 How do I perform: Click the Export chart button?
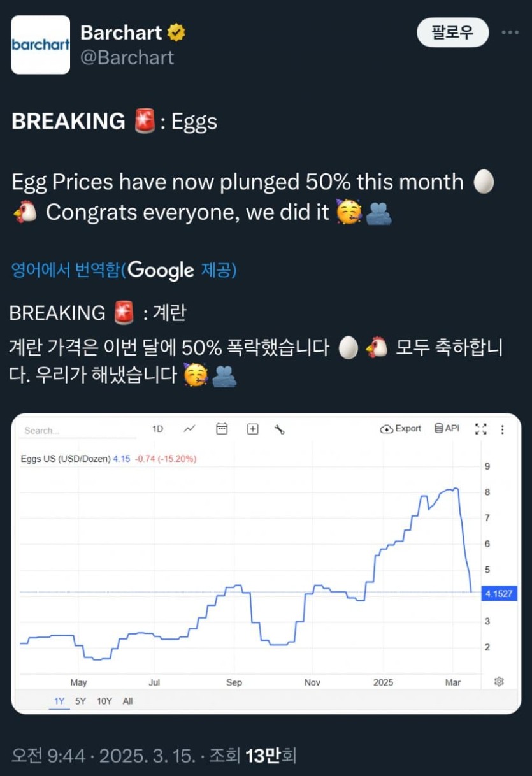pos(401,429)
